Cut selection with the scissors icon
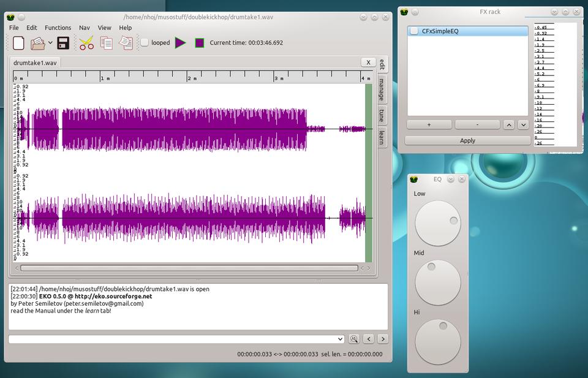 tap(86, 43)
